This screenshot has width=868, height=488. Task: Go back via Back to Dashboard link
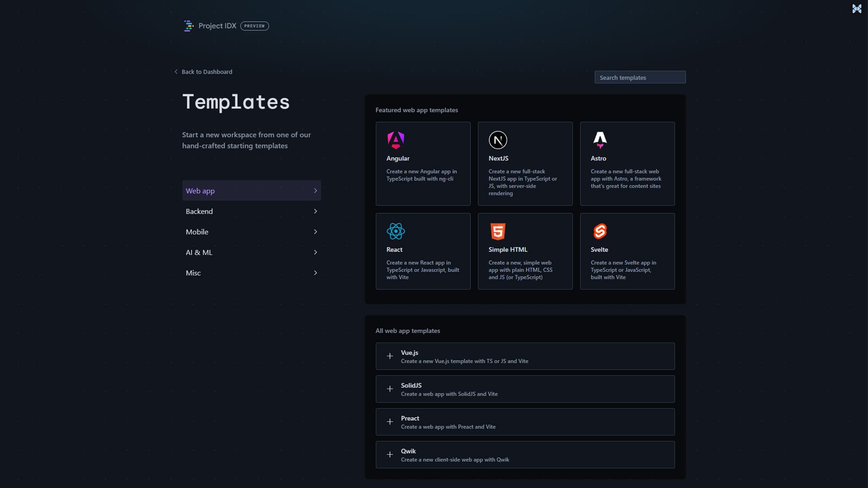click(207, 72)
